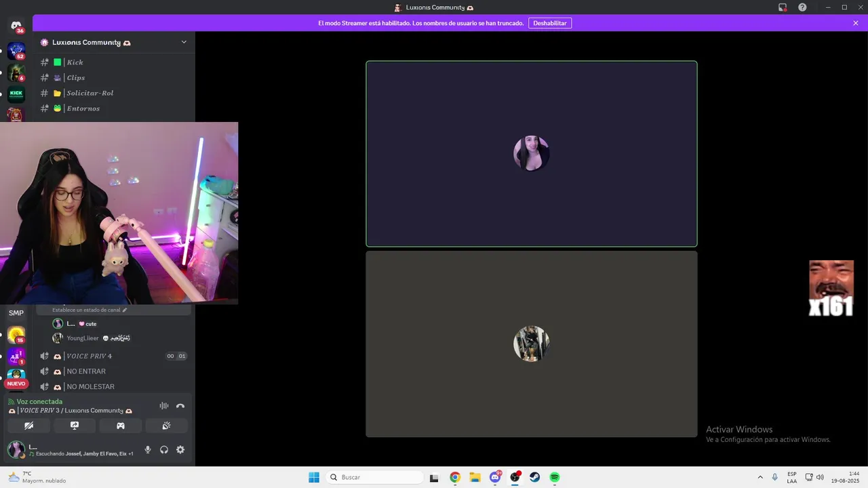Focus the bottom voice participant tile
The width and height of the screenshot is (868, 488).
[532, 344]
